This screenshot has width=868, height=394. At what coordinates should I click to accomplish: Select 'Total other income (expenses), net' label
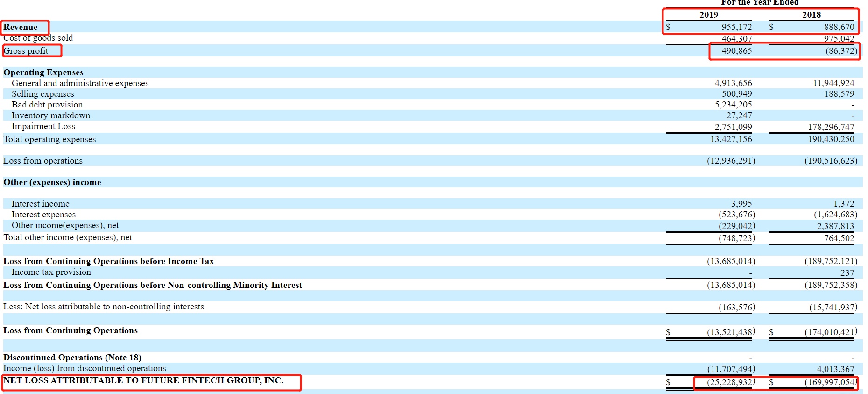tap(68, 237)
